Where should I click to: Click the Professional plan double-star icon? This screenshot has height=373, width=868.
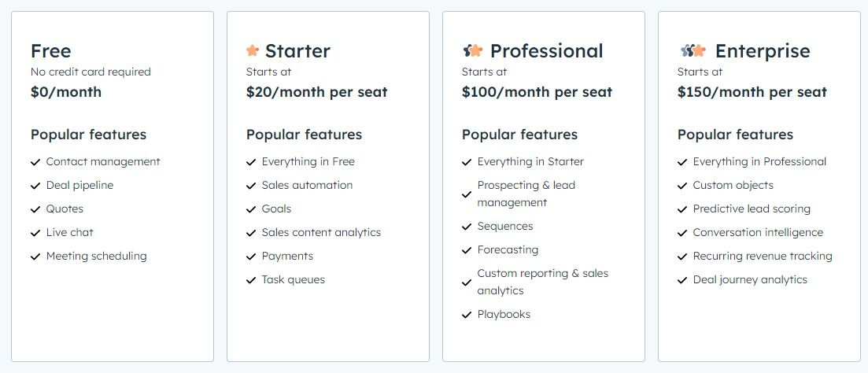(473, 51)
